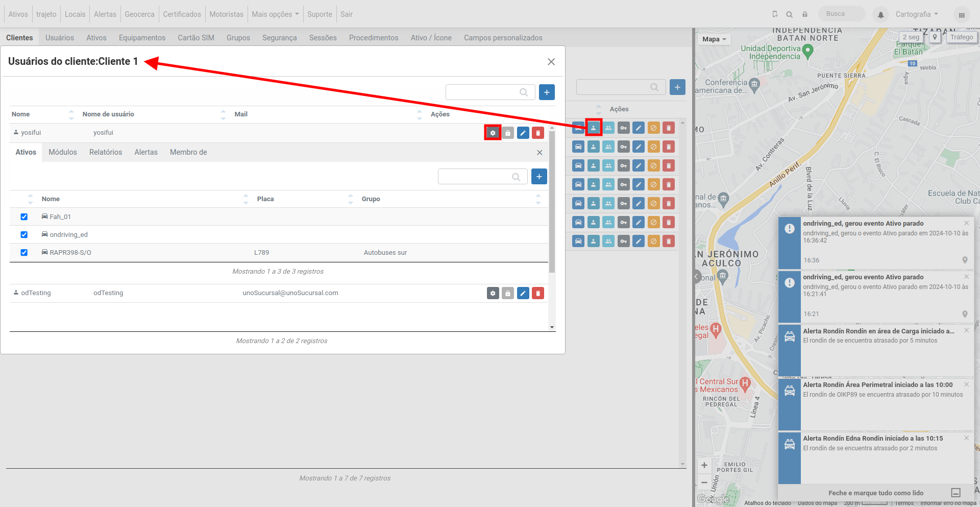The height and width of the screenshot is (507, 980).
Task: Zoom out on the map with minus
Action: (704, 482)
